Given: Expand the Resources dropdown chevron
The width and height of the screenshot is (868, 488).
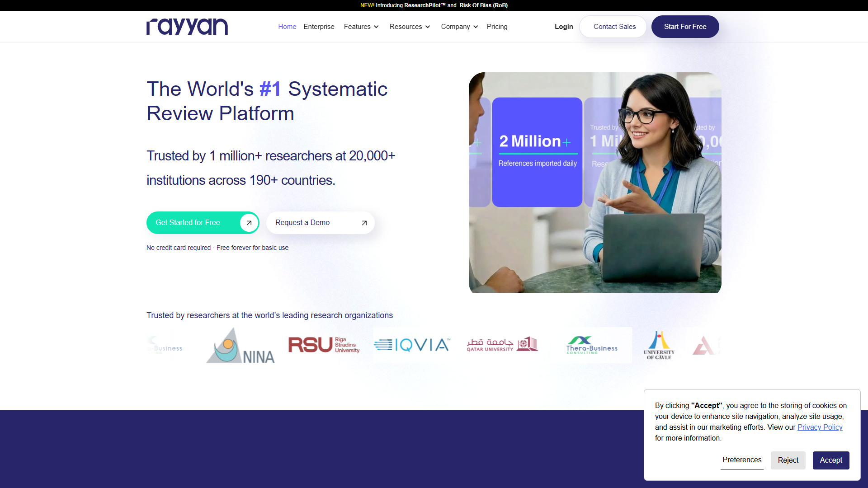Looking at the screenshot, I should tap(428, 27).
